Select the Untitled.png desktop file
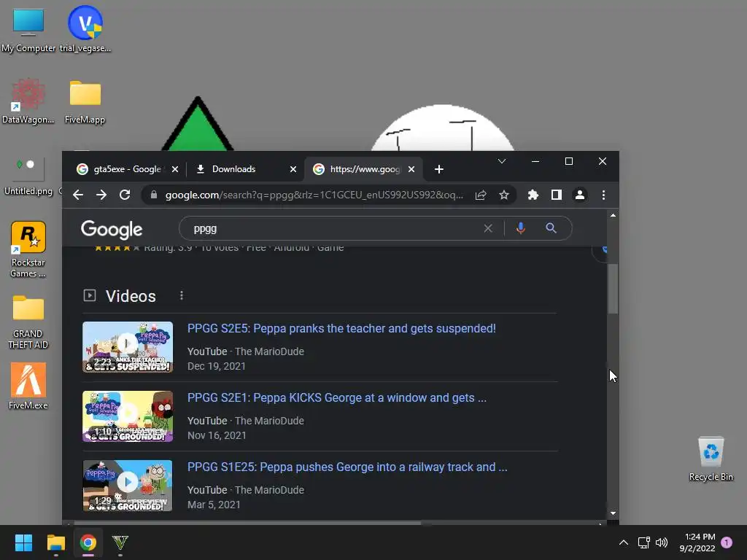This screenshot has width=747, height=560. pyautogui.click(x=28, y=175)
